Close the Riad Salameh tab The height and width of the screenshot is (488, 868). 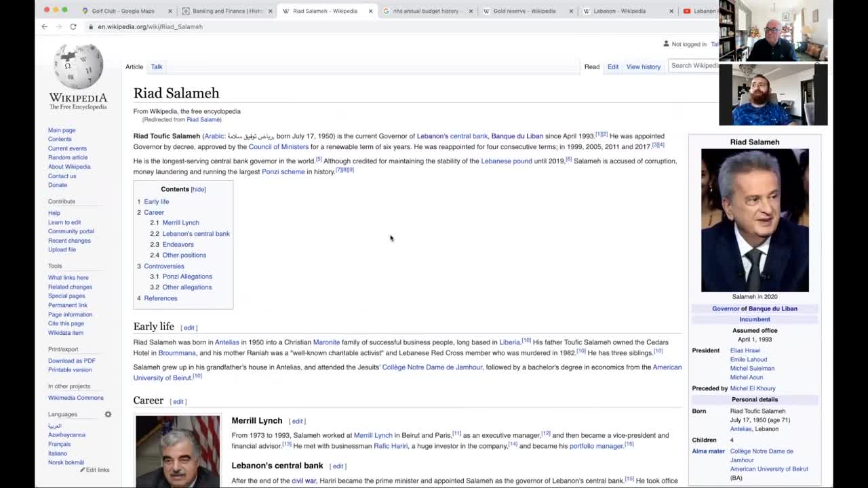[x=370, y=11]
